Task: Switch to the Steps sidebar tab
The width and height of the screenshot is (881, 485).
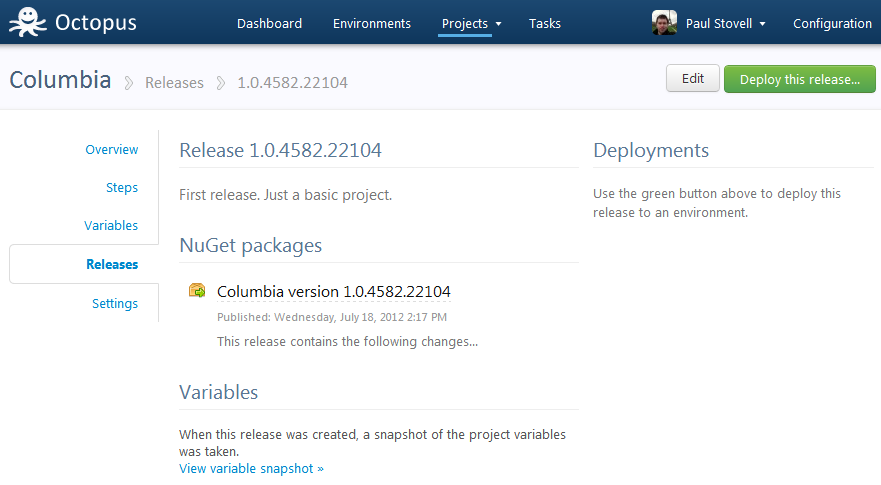Action: (x=121, y=187)
